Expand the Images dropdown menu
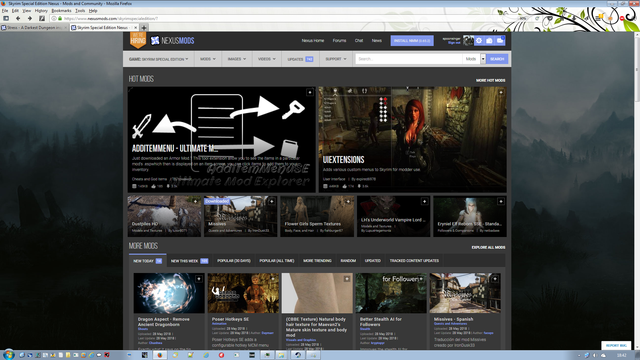 point(237,59)
